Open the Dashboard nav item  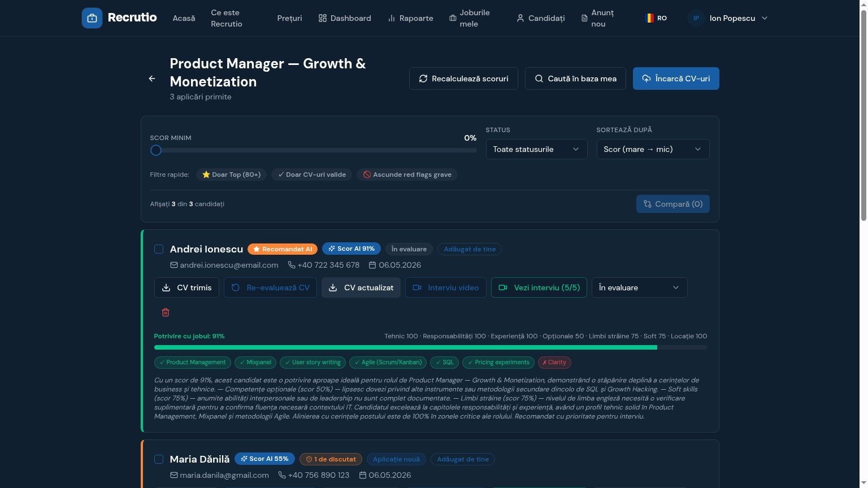pyautogui.click(x=345, y=18)
